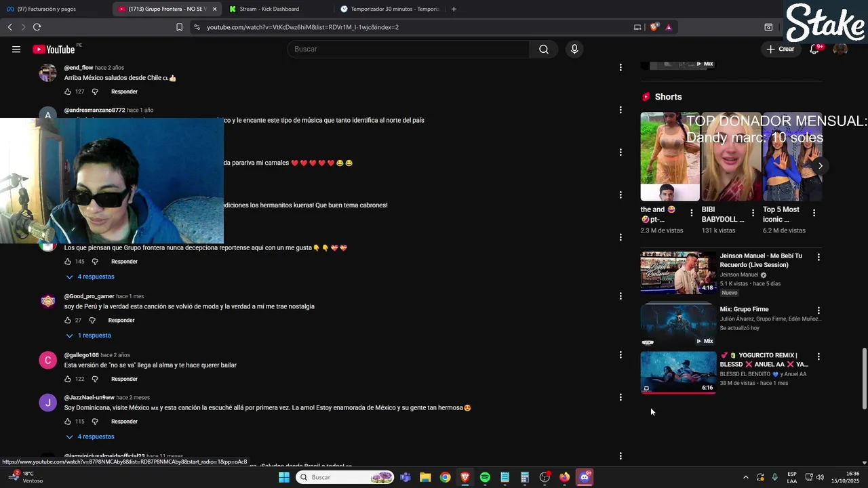Screen dimensions: 868x488
Task: Dislike @Good_pro_gamer's comment
Action: (92, 320)
